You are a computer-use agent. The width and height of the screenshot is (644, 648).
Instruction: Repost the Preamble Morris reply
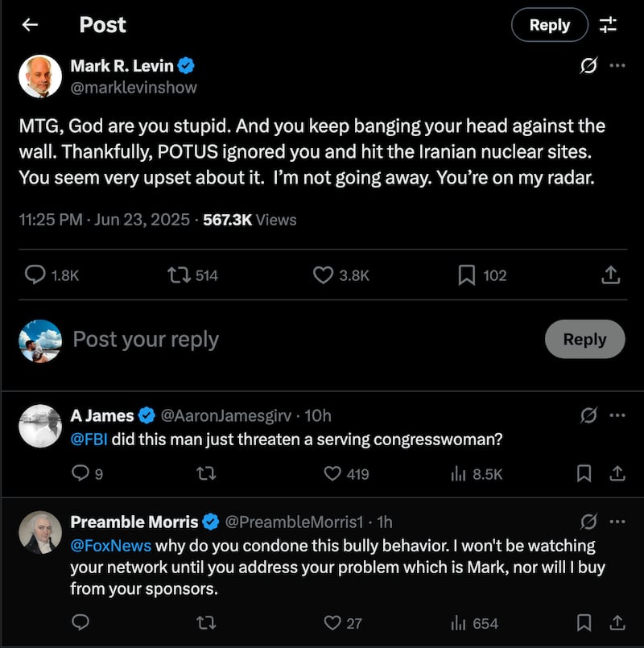coord(206,622)
